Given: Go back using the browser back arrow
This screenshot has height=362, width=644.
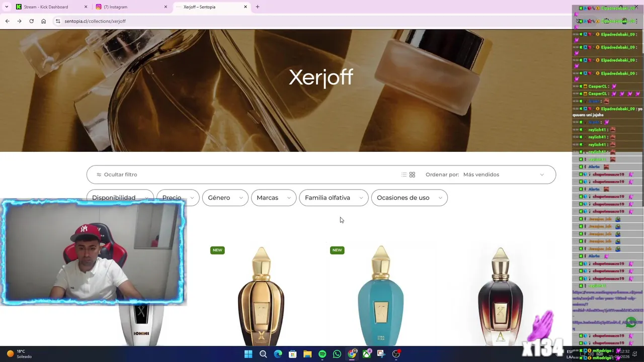Looking at the screenshot, I should pyautogui.click(x=7, y=21).
